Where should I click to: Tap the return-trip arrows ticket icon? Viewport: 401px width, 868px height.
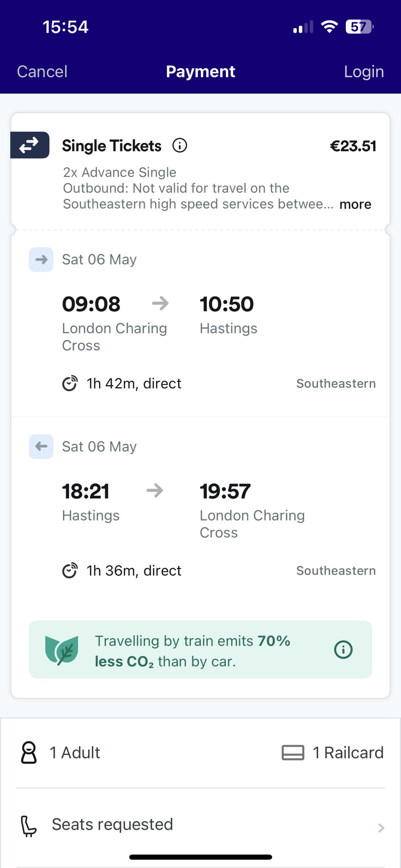30,145
